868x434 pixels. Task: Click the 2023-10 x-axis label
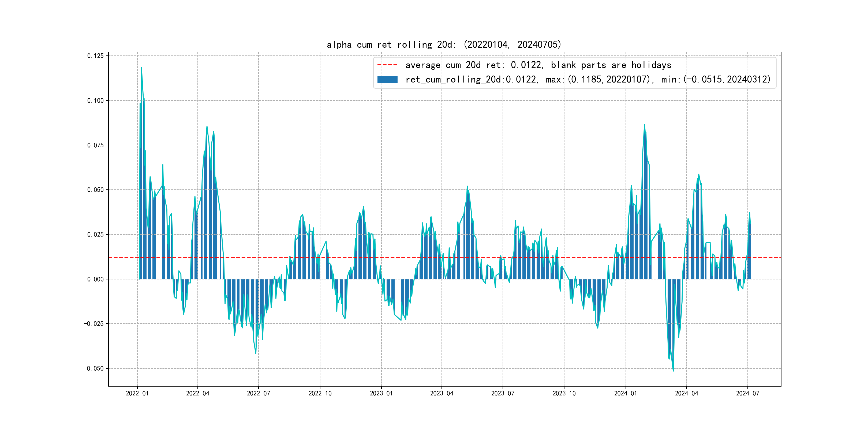coord(564,393)
